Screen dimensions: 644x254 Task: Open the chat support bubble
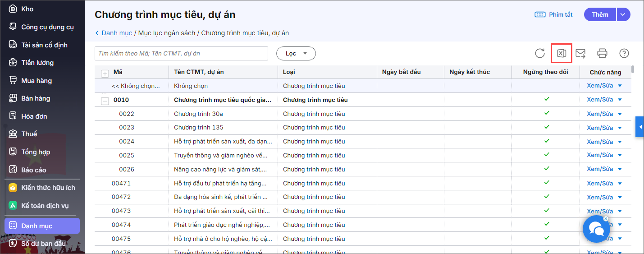coord(596,230)
